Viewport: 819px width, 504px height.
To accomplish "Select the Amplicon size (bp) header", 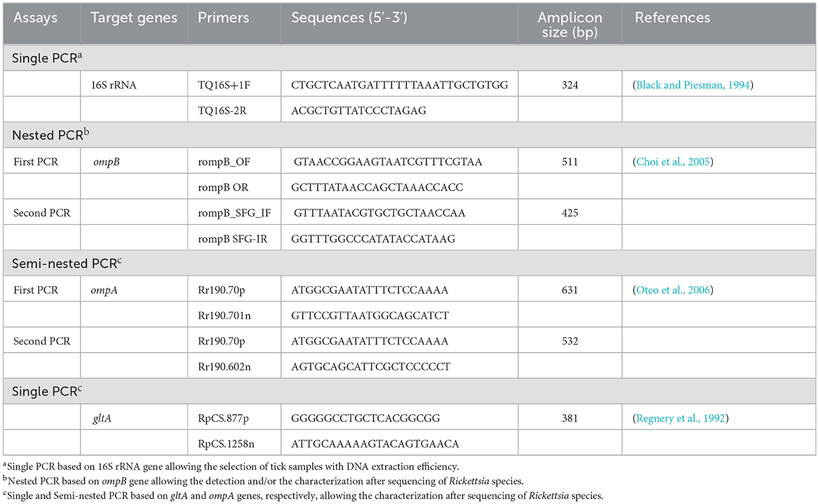I will (571, 25).
